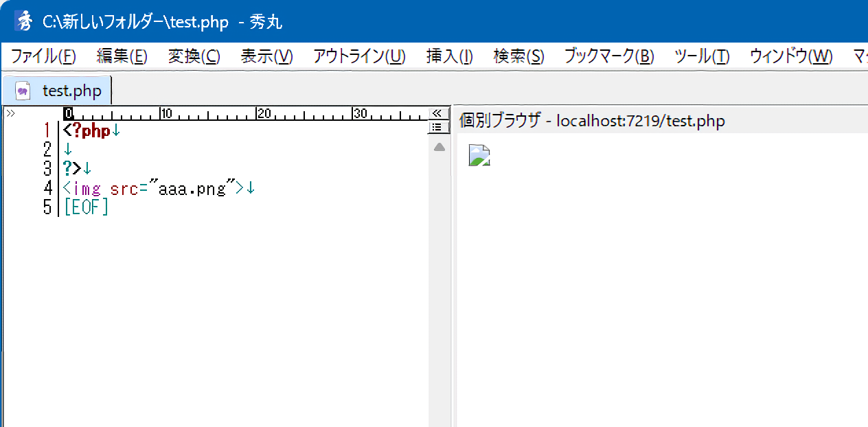Open the ウィンドウ(W) menu
868x427 pixels.
790,56
